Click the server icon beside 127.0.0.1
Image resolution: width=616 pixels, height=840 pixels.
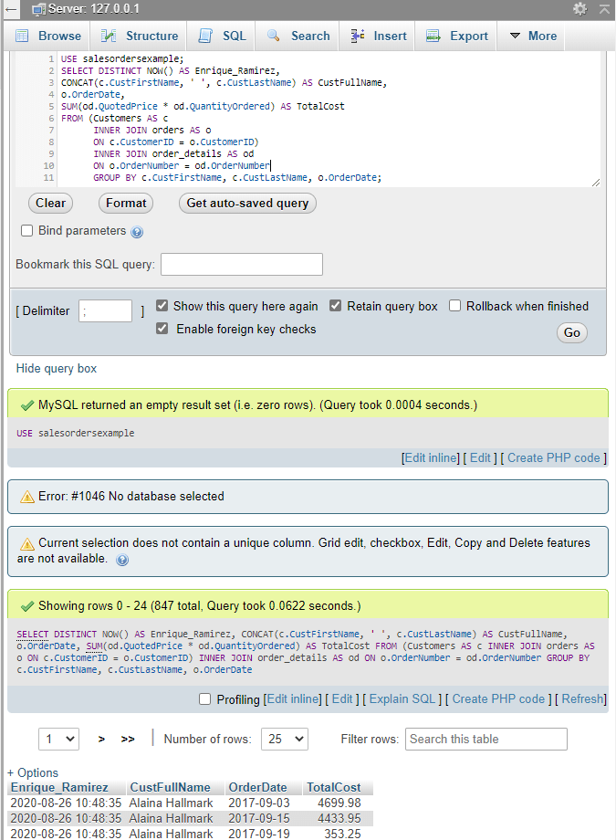tap(38, 9)
